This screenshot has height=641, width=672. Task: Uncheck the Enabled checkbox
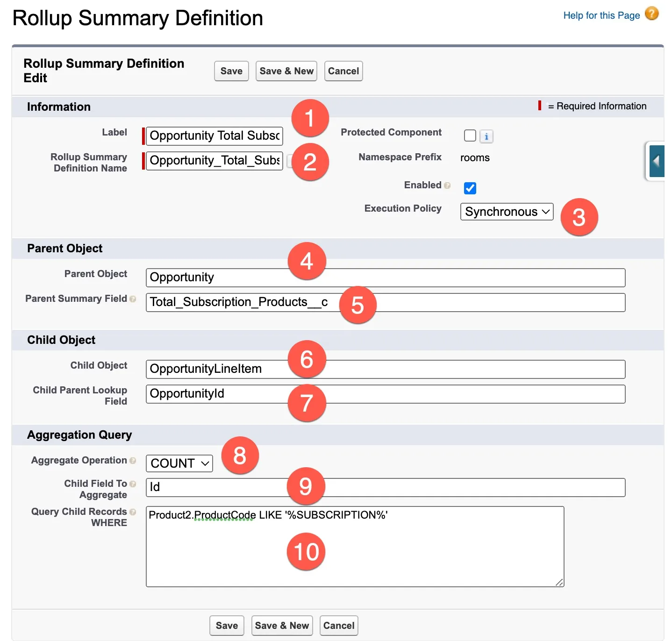click(470, 188)
